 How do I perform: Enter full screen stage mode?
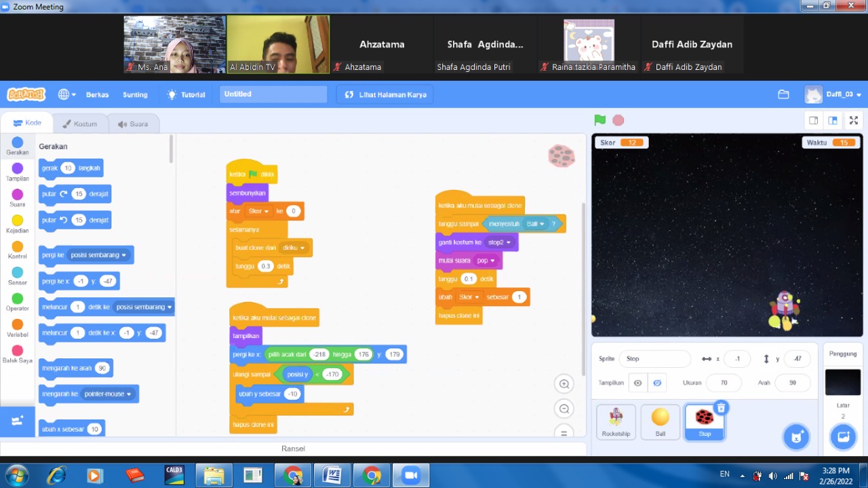click(854, 120)
